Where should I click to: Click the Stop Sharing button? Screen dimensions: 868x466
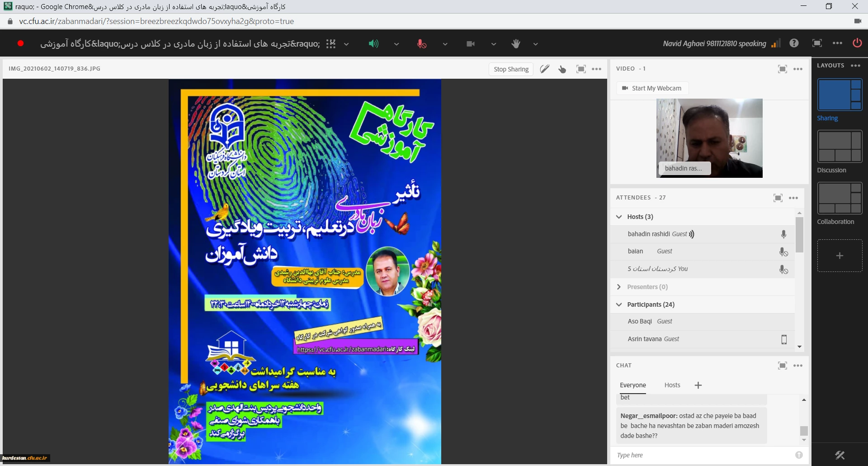click(511, 69)
